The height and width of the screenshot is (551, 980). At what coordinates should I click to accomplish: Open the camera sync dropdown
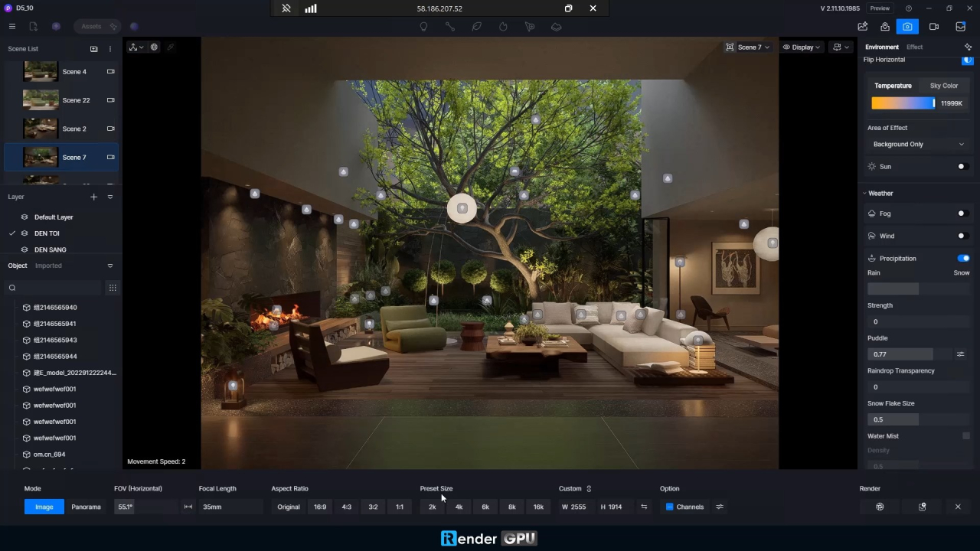click(841, 47)
